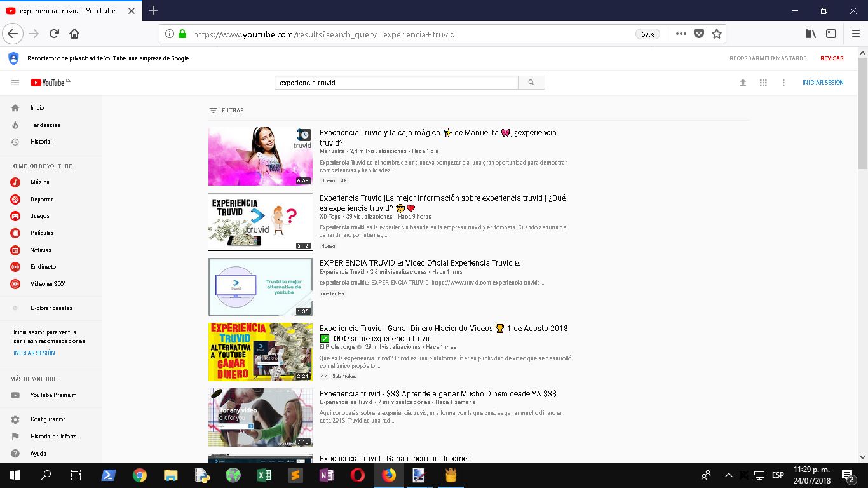Open Aprende a ganar Mucho Dinero thumbnail
This screenshot has height=488, width=868.
[261, 417]
